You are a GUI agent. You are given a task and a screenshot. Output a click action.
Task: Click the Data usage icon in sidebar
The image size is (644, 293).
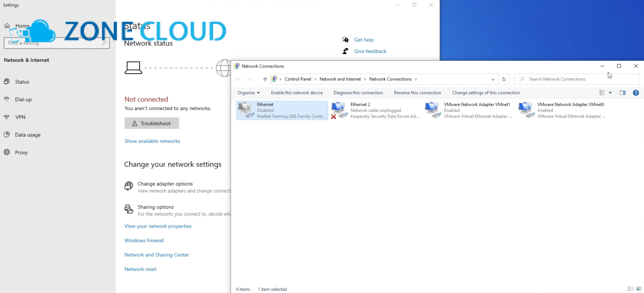(x=7, y=135)
